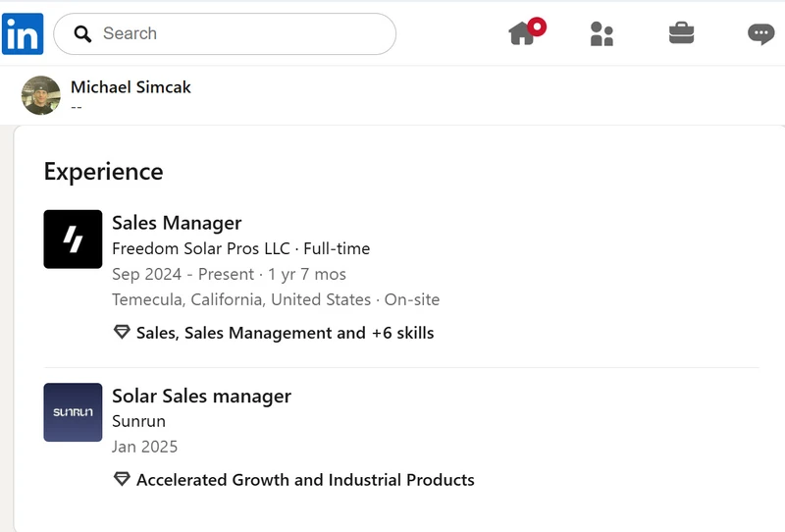Click the diamond skills icon beside Sales skills
Image resolution: width=785 pixels, height=532 pixels.
click(122, 332)
